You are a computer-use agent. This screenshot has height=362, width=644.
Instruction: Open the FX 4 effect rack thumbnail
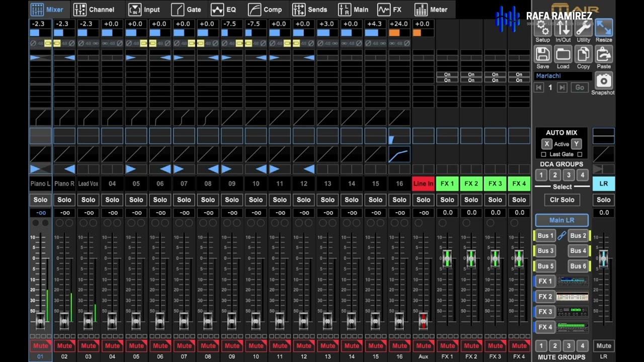tap(573, 327)
